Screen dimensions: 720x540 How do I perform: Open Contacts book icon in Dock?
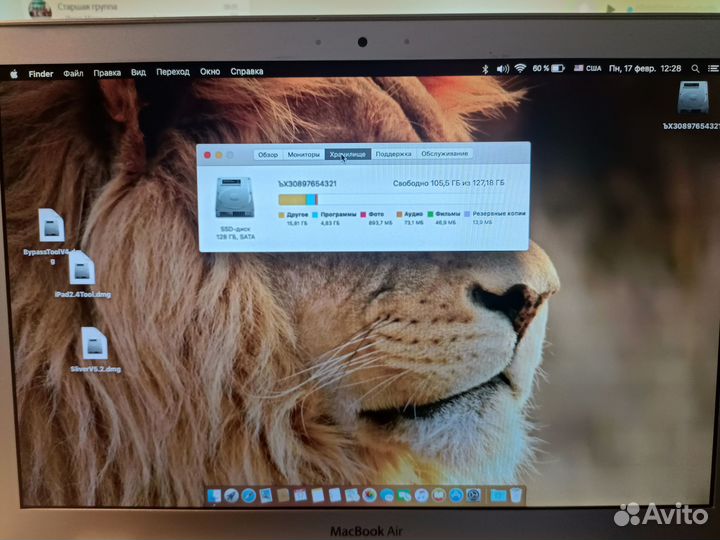tap(283, 495)
